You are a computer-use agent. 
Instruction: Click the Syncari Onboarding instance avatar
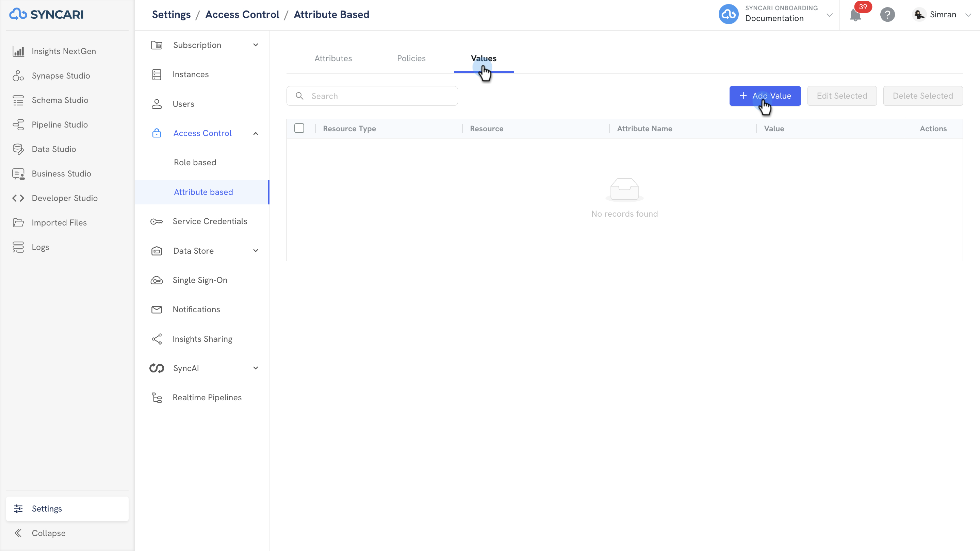729,14
